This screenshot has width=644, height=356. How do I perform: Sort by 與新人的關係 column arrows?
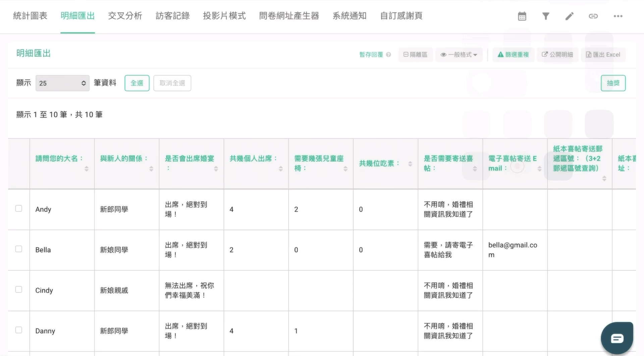151,169
